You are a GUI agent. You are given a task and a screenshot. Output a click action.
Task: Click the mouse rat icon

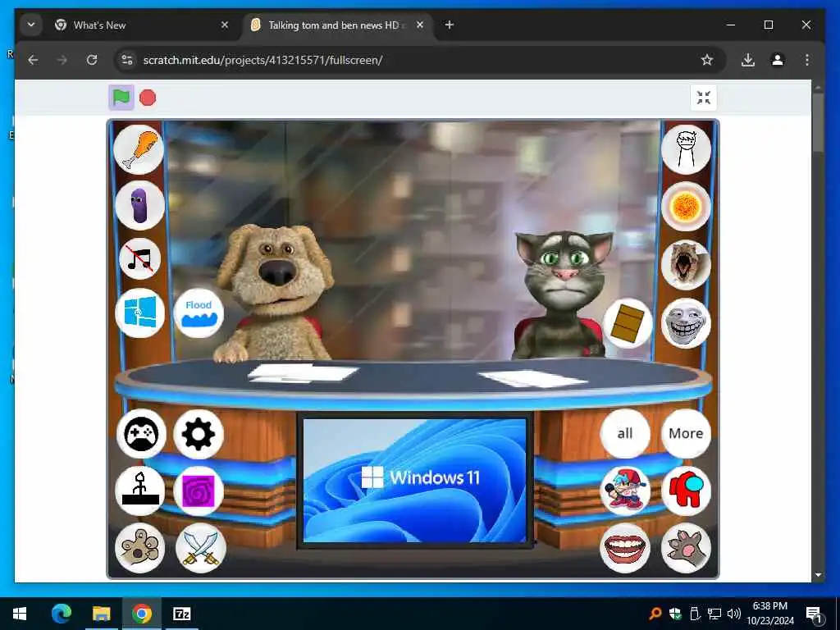(139, 547)
